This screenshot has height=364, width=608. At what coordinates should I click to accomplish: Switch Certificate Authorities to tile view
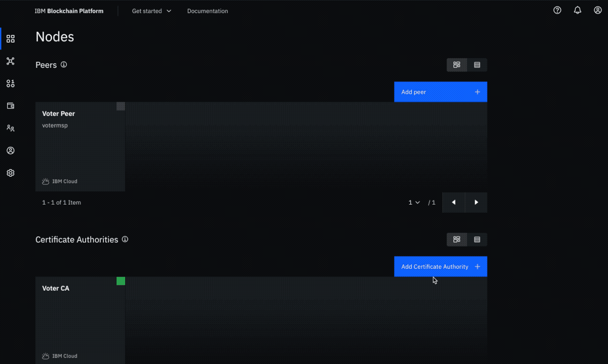point(457,239)
